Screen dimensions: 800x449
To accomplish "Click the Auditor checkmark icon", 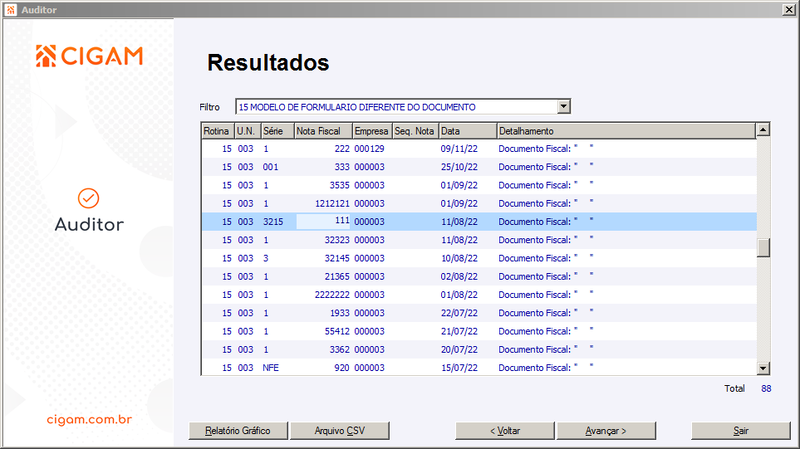I will [88, 198].
